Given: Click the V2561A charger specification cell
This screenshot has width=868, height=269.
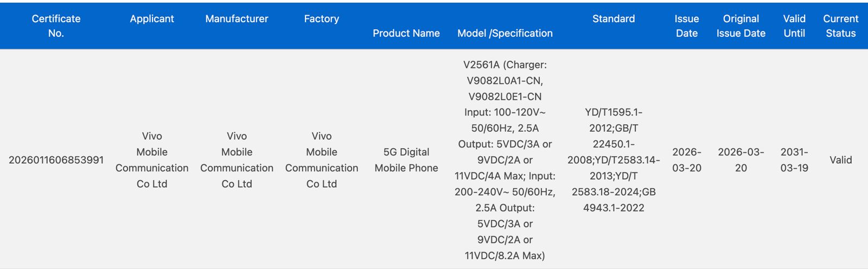Looking at the screenshot, I should click(x=505, y=160).
